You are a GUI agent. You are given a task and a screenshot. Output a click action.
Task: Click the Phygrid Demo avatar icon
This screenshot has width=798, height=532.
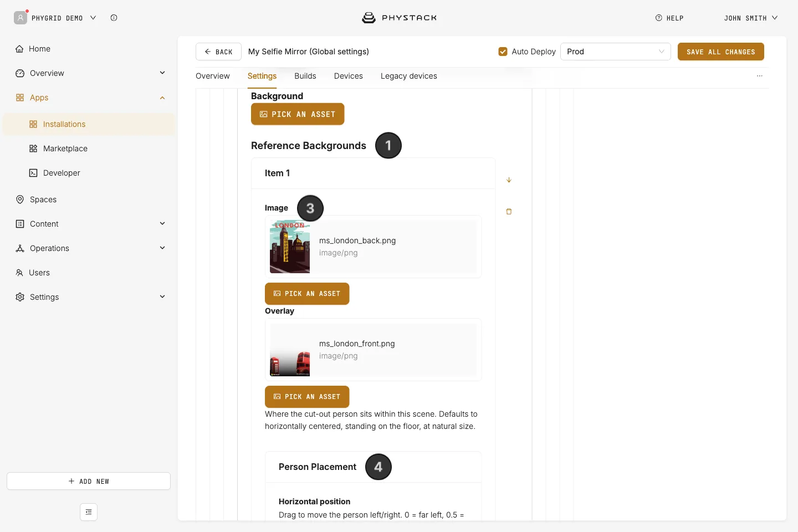tap(21, 18)
